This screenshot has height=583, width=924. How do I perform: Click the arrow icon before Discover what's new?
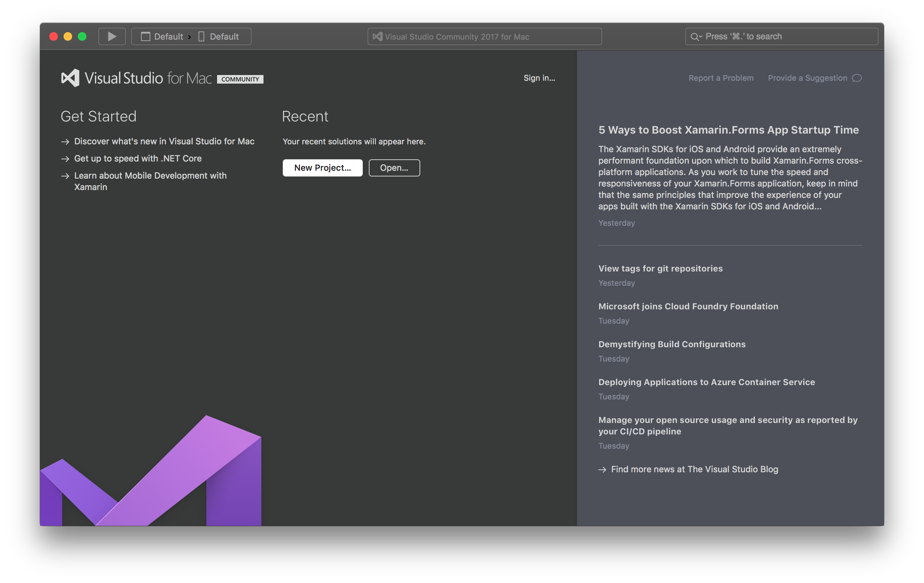(x=65, y=142)
